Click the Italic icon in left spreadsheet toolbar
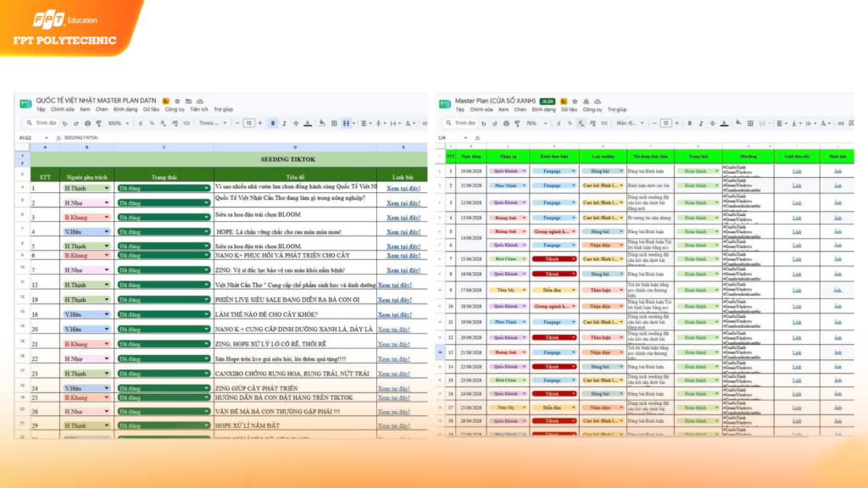Image resolution: width=868 pixels, height=488 pixels. pos(285,124)
